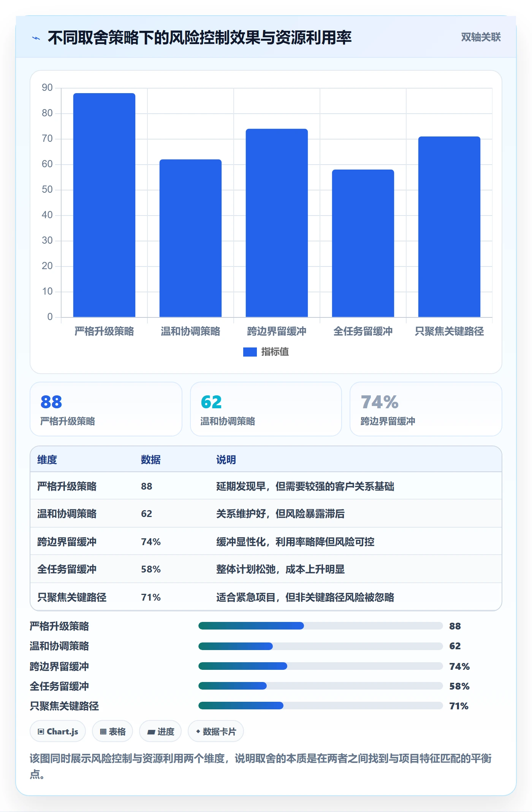Click description 关系维护好，但风险暴露滞后
Screen dimensions: 532x812
(280, 514)
